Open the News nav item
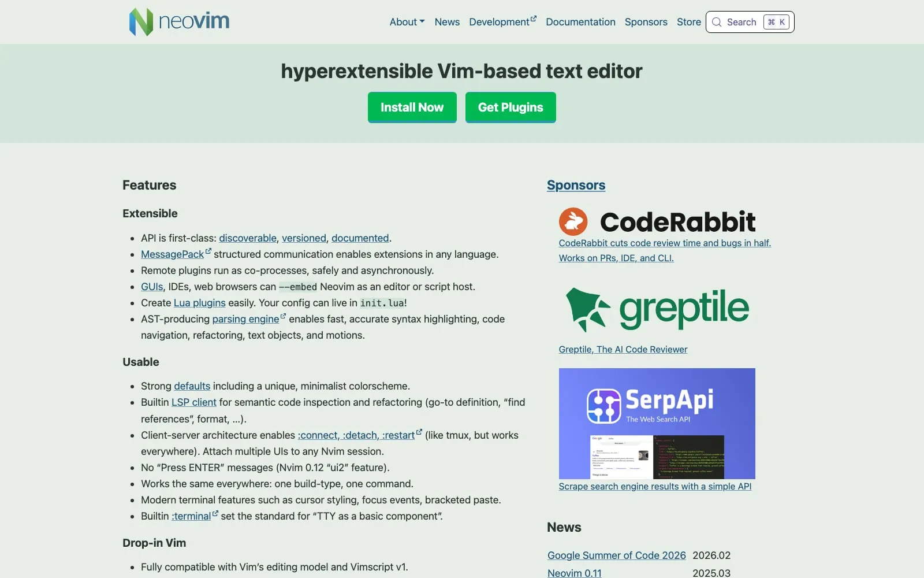 click(x=447, y=22)
